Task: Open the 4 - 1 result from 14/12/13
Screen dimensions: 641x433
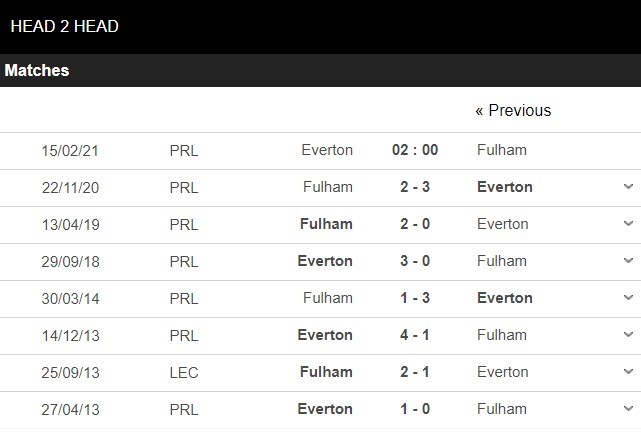Action: tap(415, 335)
